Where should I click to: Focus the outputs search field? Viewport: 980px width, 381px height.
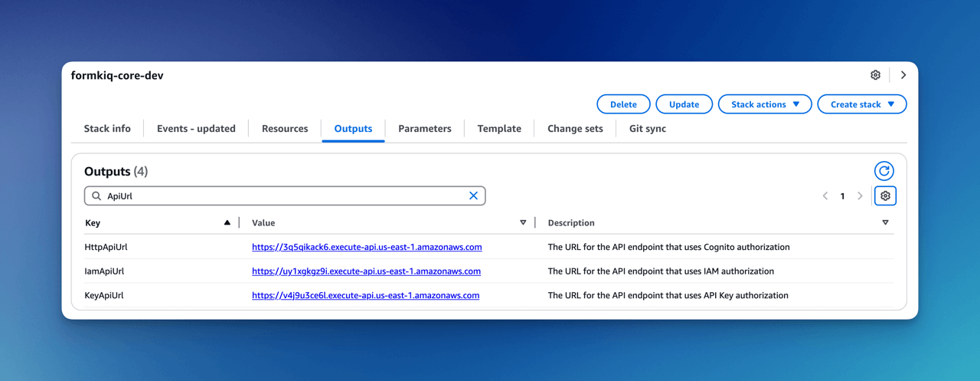(x=285, y=195)
